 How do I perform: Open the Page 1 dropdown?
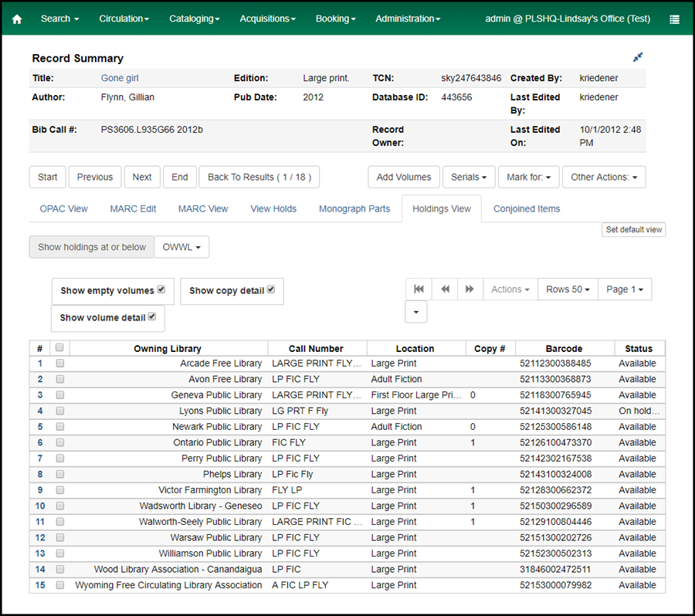pyautogui.click(x=625, y=289)
